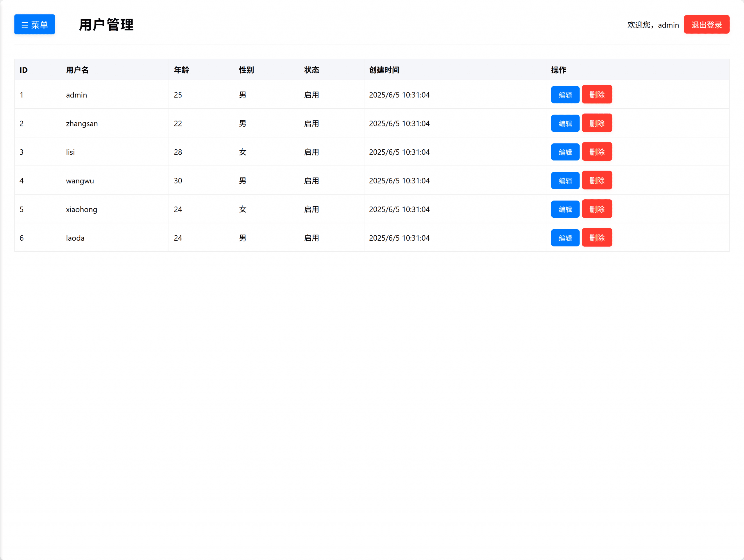Delete the admin user record
This screenshot has width=744, height=560.
pos(597,94)
